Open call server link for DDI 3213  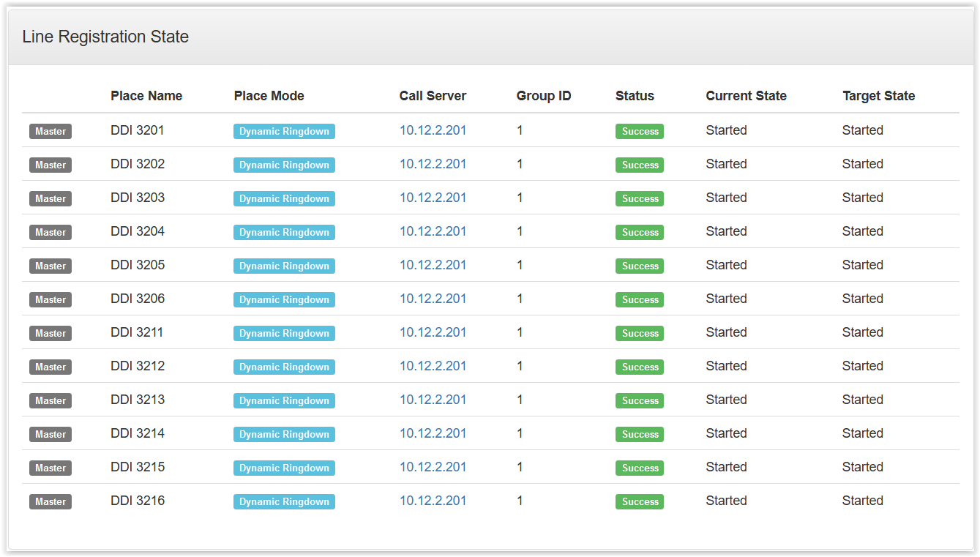(433, 400)
